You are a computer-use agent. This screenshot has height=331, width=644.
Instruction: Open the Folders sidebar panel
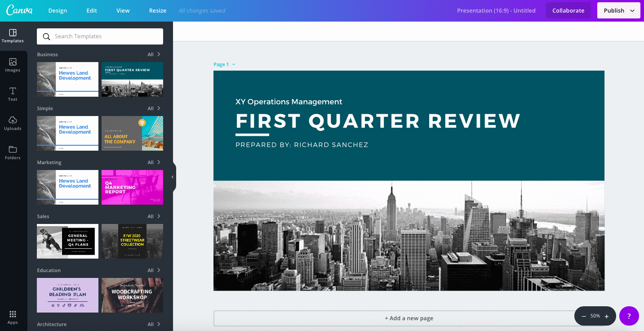click(x=13, y=153)
